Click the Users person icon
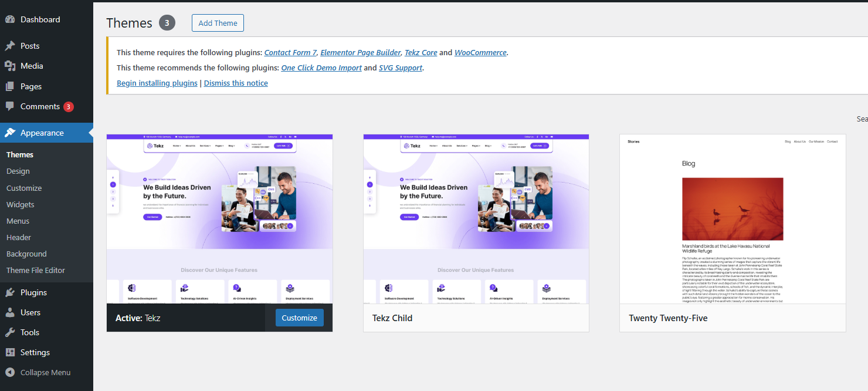868x391 pixels. click(x=10, y=312)
